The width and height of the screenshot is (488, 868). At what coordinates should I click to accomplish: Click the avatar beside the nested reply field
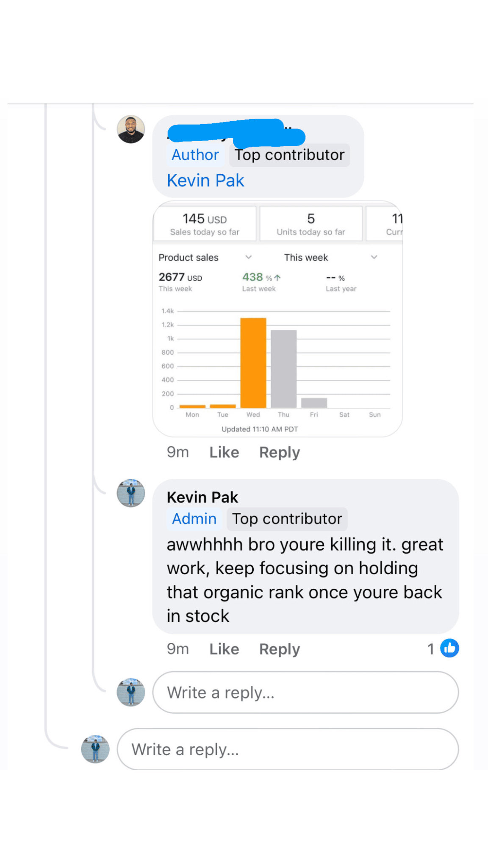click(x=131, y=692)
